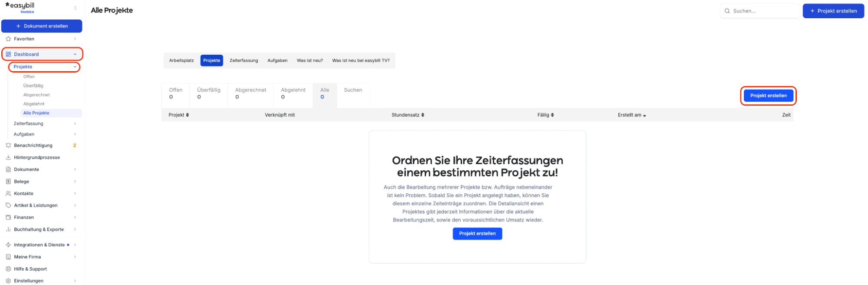The image size is (868, 285).
Task: Expand the Favoriten chevron
Action: click(75, 39)
